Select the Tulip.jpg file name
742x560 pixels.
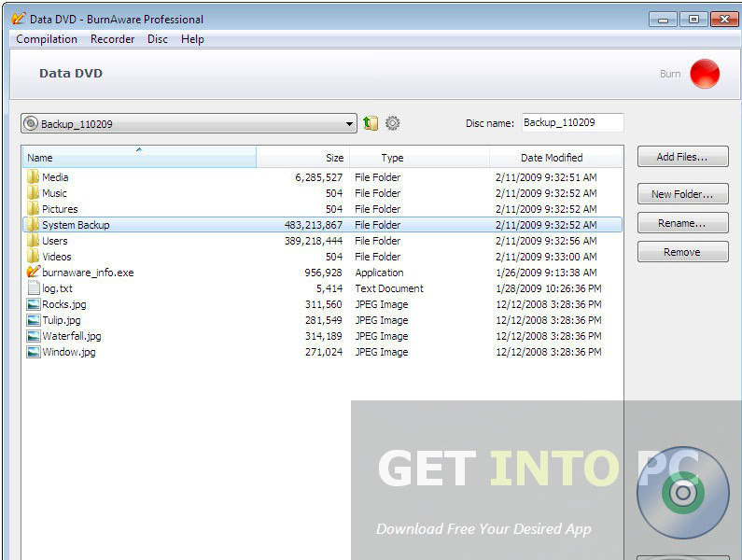[x=62, y=320]
